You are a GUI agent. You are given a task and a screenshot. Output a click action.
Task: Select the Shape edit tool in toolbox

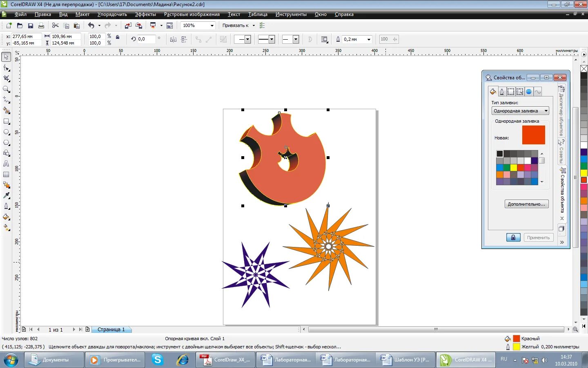click(7, 68)
